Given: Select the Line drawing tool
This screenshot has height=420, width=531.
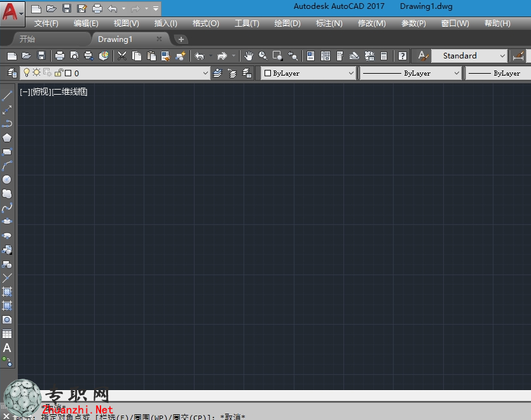Looking at the screenshot, I should 7,96.
